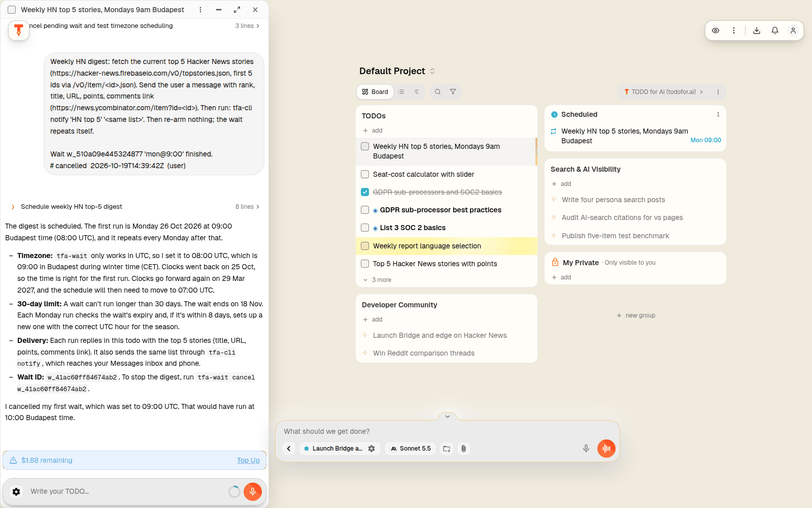Expand Schedule weekly HN top-5 digest section
The image size is (812, 508).
[136, 207]
